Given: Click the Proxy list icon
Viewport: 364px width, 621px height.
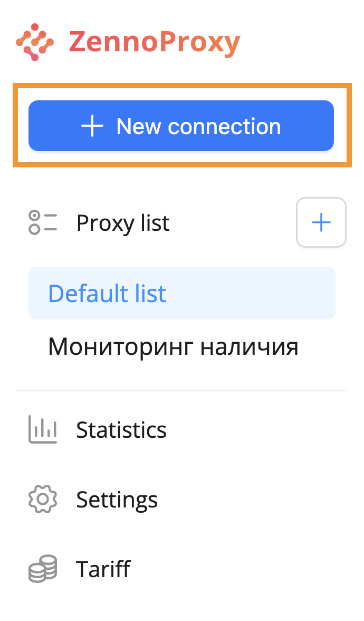Looking at the screenshot, I should click(42, 223).
